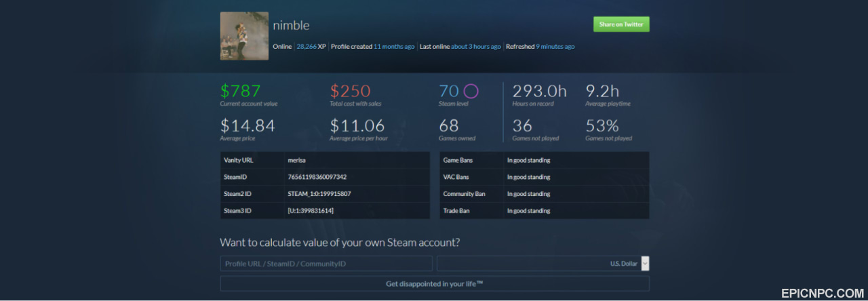Select the 293.0h hours on record
The image size is (868, 301).
540,91
